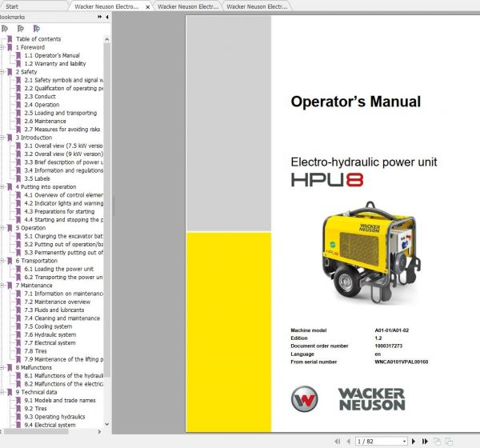Collapse the 8 Malfunctions bookmark node
The image size is (480, 448).
pyautogui.click(x=2, y=367)
